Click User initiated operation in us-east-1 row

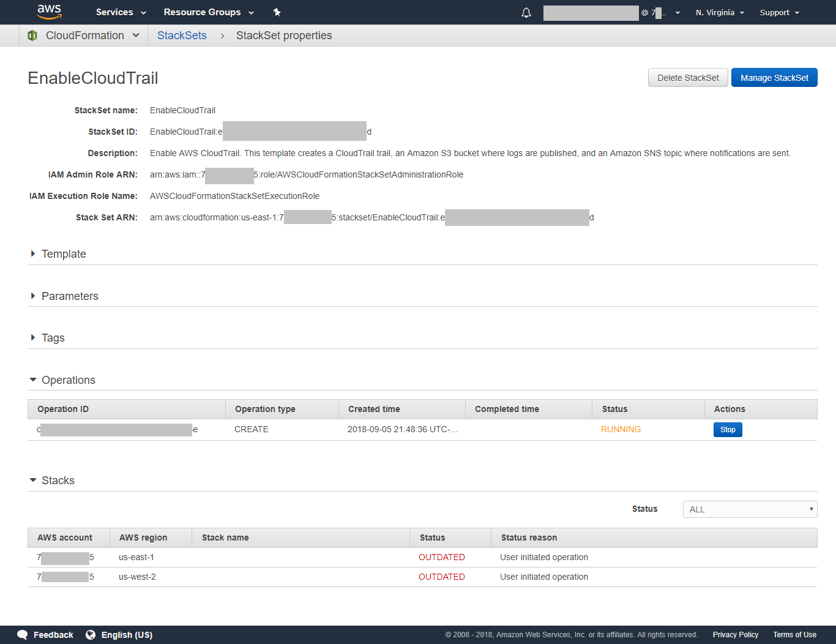click(x=544, y=557)
